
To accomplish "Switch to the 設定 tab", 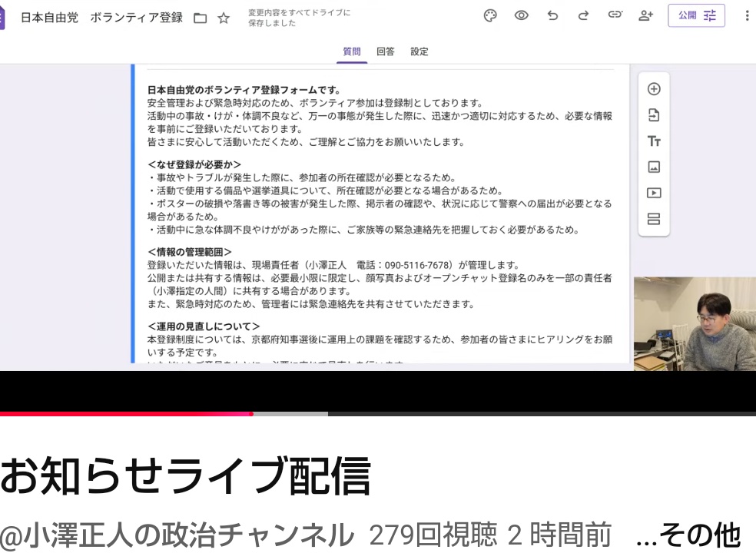I will click(419, 51).
